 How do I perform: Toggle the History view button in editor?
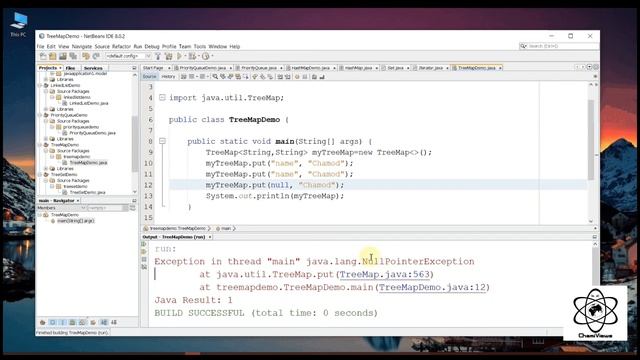tap(168, 76)
